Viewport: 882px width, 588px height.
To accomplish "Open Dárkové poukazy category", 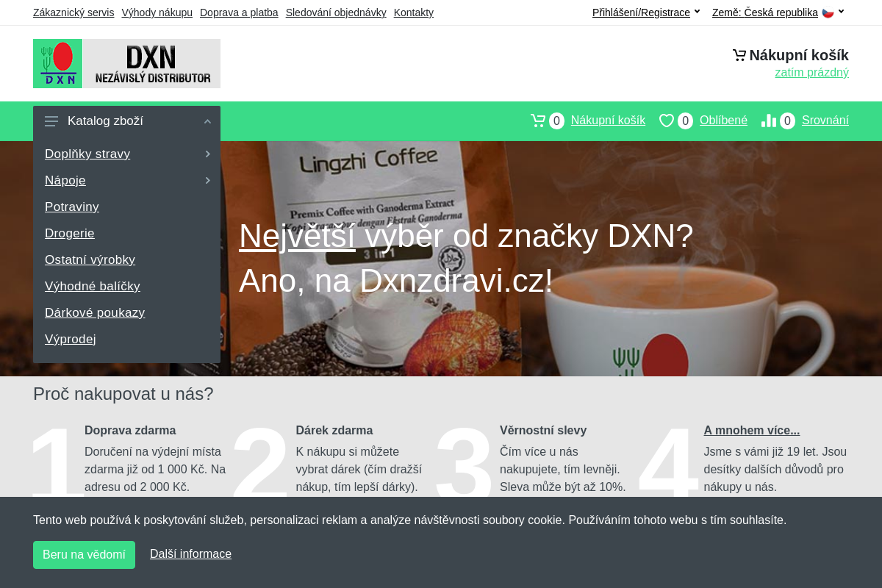I will click(95, 312).
